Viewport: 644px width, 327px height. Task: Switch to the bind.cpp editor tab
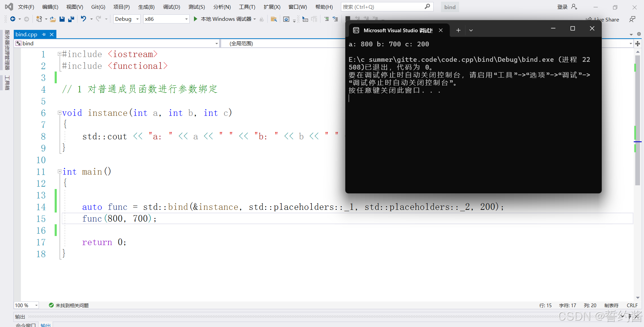coord(27,34)
